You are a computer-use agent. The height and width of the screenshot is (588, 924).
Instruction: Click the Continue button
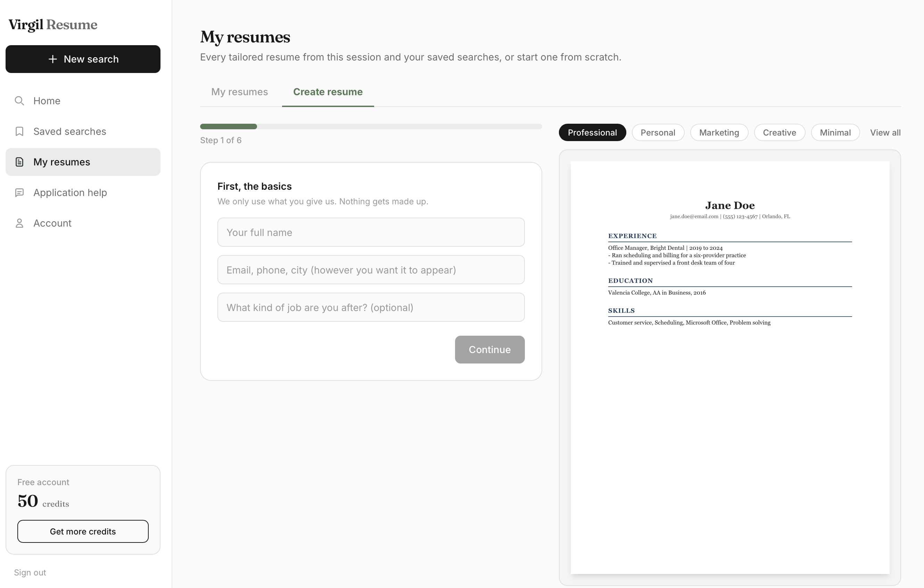(x=490, y=350)
